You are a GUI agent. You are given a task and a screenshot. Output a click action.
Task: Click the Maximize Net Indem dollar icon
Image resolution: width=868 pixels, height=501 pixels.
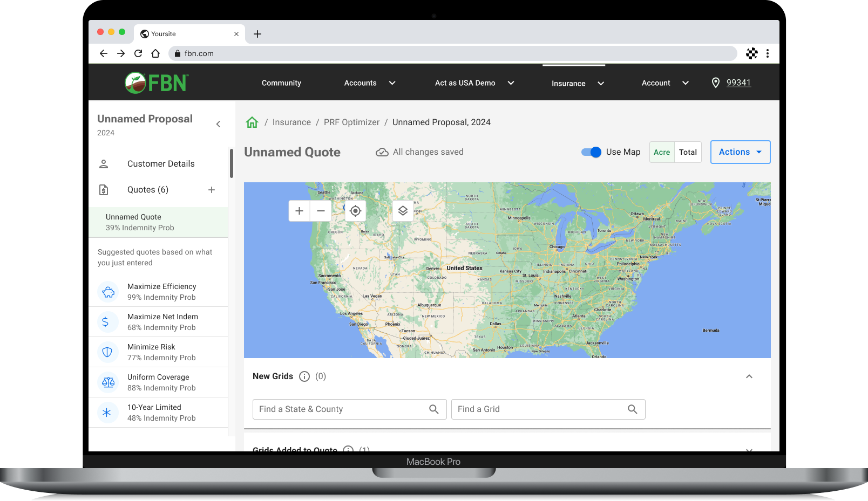[x=106, y=322]
